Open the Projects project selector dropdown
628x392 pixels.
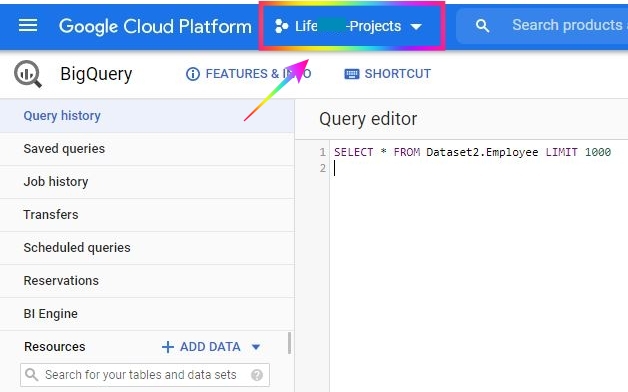[x=349, y=26]
